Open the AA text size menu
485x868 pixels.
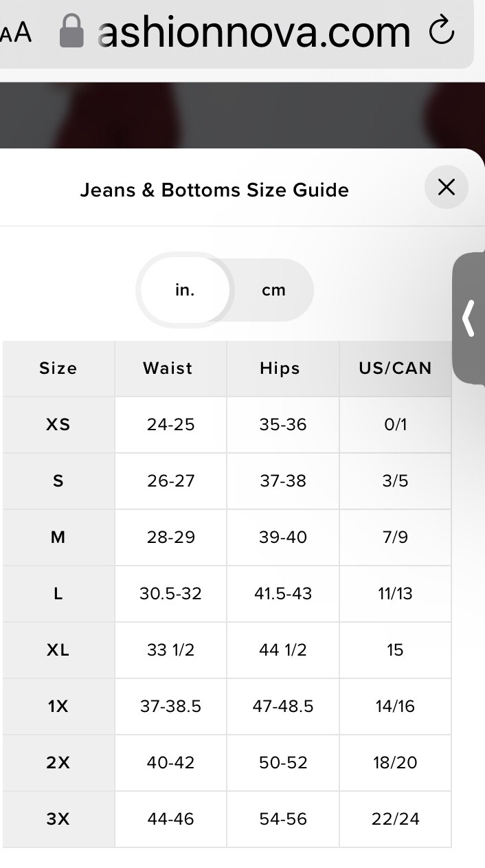(x=15, y=32)
